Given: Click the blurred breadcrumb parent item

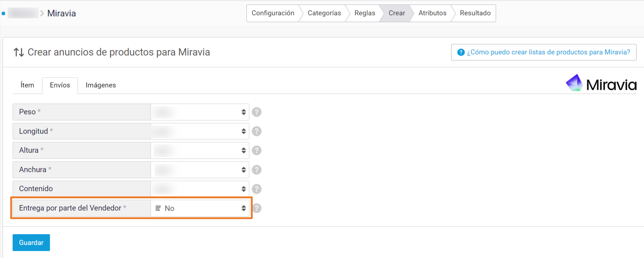Looking at the screenshot, I should [23, 13].
